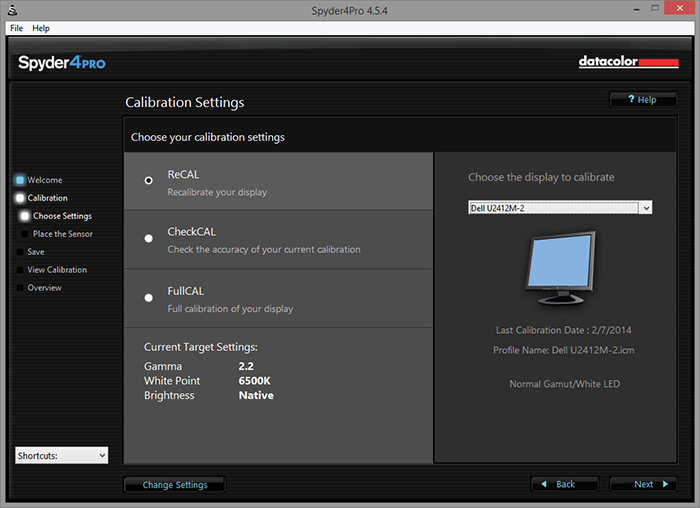Click the Next button
700x508 pixels.
pos(650,484)
